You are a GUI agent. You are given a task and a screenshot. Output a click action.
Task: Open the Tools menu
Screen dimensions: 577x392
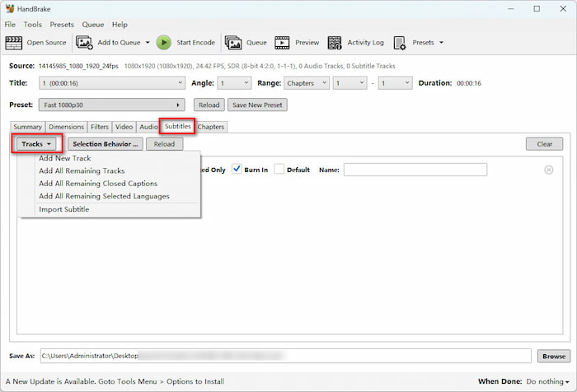pos(33,25)
